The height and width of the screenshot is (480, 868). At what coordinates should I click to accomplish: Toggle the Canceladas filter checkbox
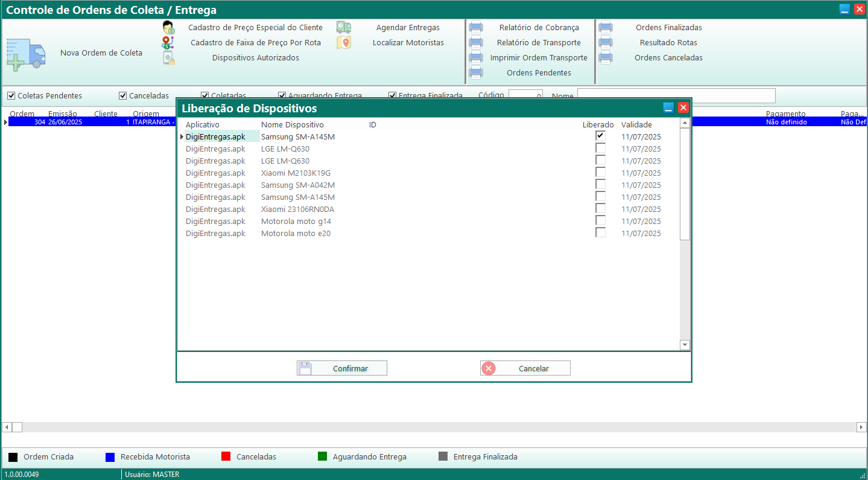click(122, 96)
